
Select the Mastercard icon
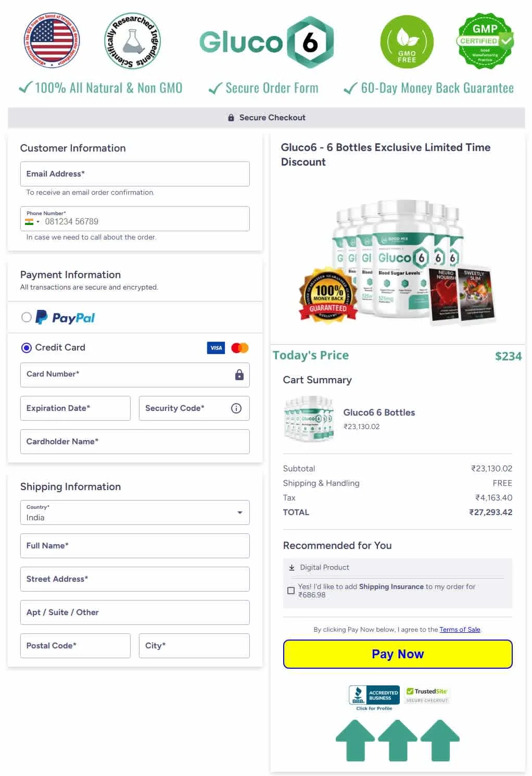[x=239, y=347]
